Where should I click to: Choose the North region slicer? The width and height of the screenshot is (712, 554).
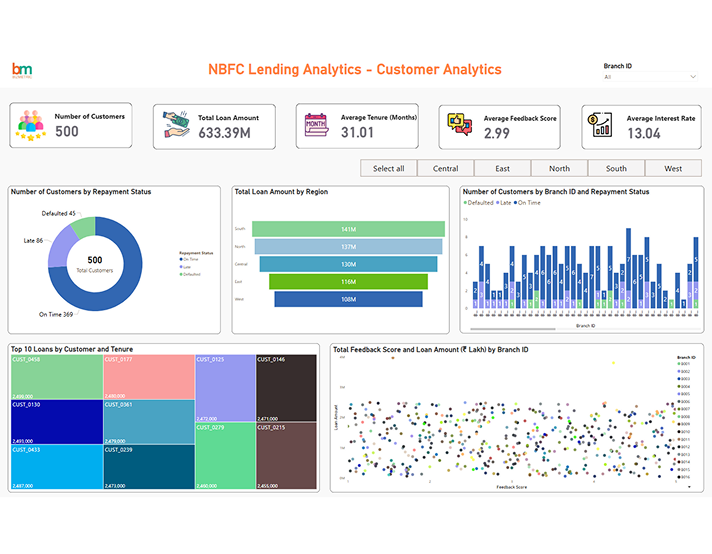coord(560,168)
